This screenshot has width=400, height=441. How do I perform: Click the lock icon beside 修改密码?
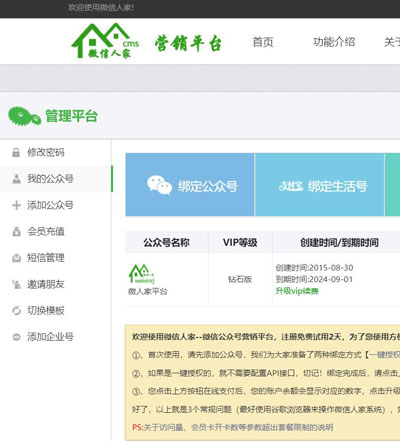16,152
